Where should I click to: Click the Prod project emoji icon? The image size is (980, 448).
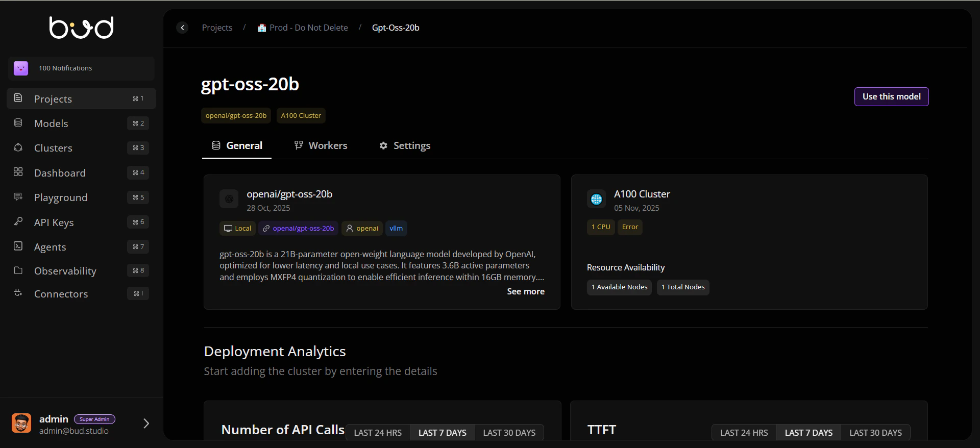click(262, 28)
